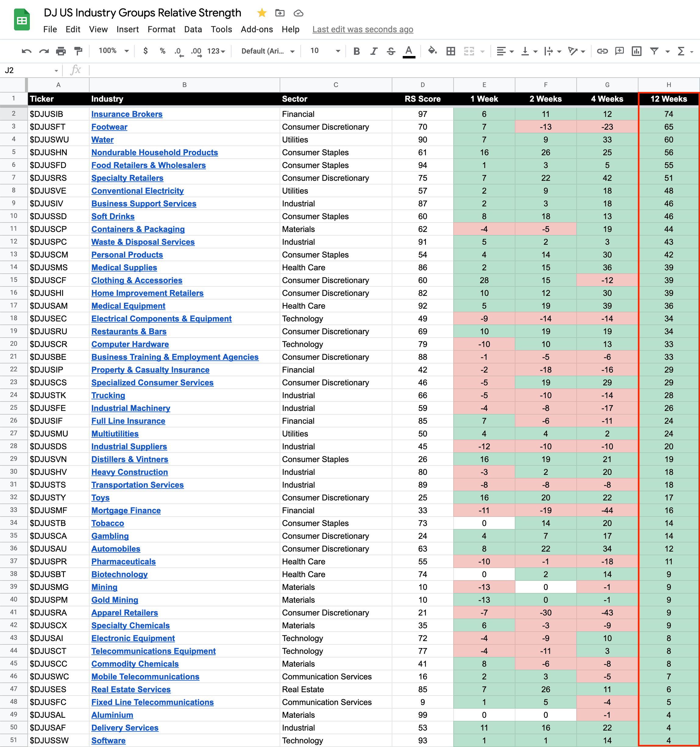Open the Add-ons menu
The width and height of the screenshot is (700, 747).
[257, 29]
